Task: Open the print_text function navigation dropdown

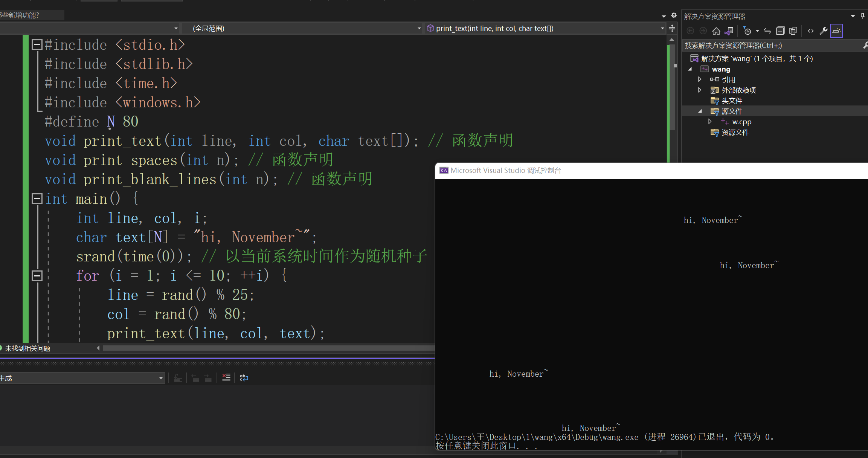Action: [x=662, y=29]
